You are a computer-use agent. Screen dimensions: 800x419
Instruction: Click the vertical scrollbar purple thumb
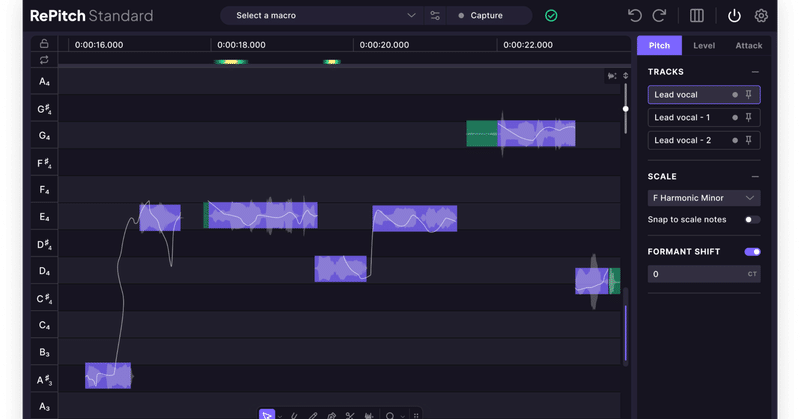pos(626,334)
